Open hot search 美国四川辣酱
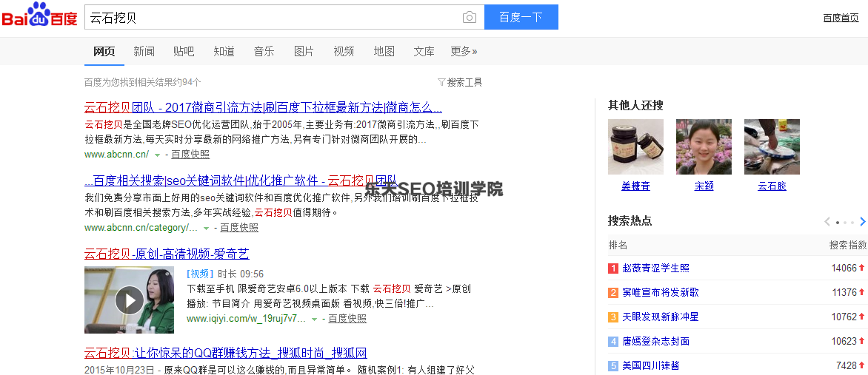 pyautogui.click(x=651, y=365)
